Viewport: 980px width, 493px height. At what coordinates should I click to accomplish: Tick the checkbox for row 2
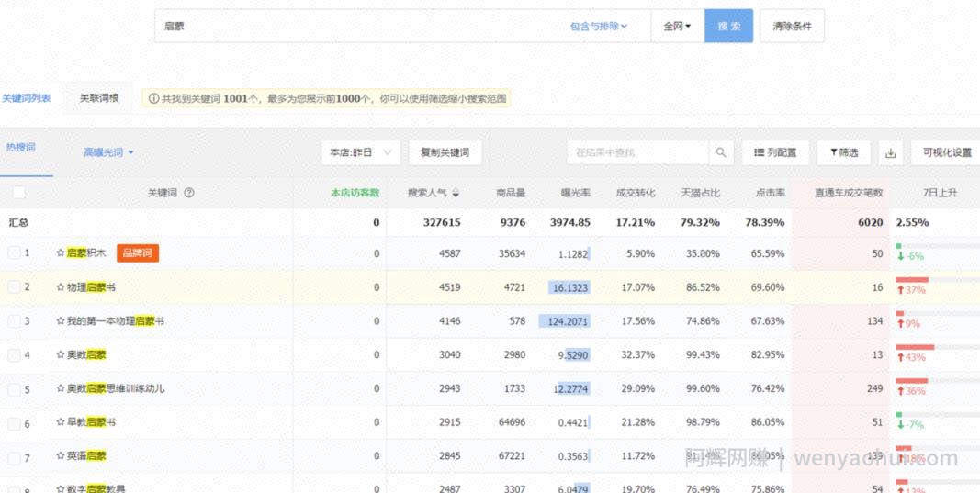click(14, 287)
